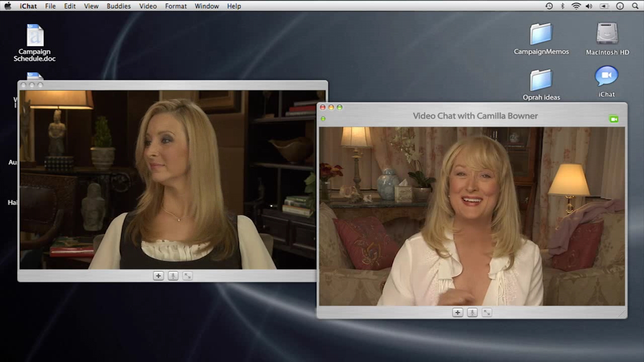Image resolution: width=644 pixels, height=362 pixels.
Task: Click the Video Chat with Camilla Bowner title
Action: 475,116
